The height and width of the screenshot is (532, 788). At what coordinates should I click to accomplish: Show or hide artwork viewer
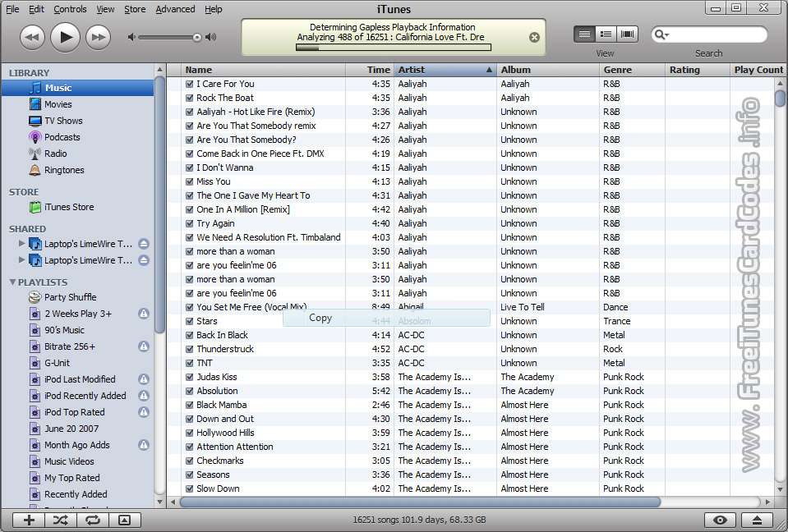tap(125, 520)
